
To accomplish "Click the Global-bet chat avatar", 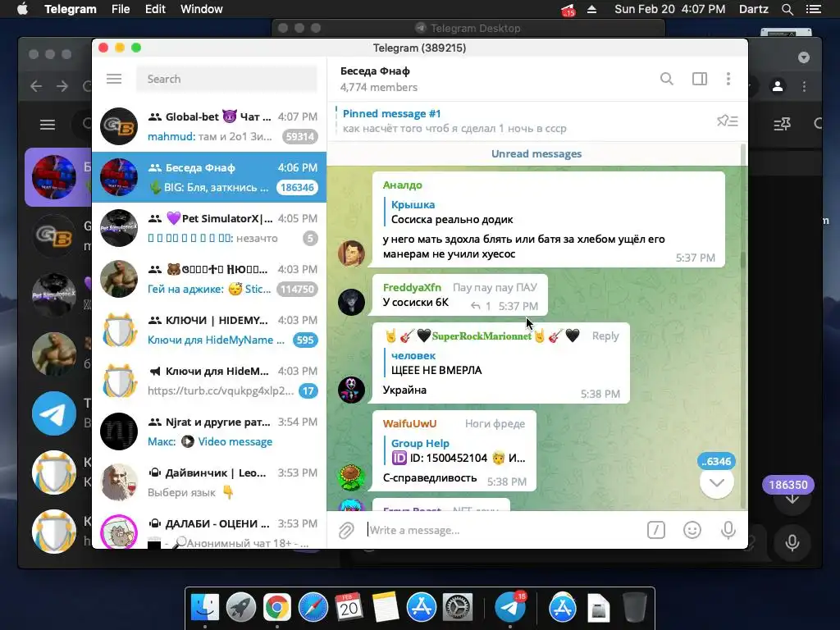I will click(119, 126).
